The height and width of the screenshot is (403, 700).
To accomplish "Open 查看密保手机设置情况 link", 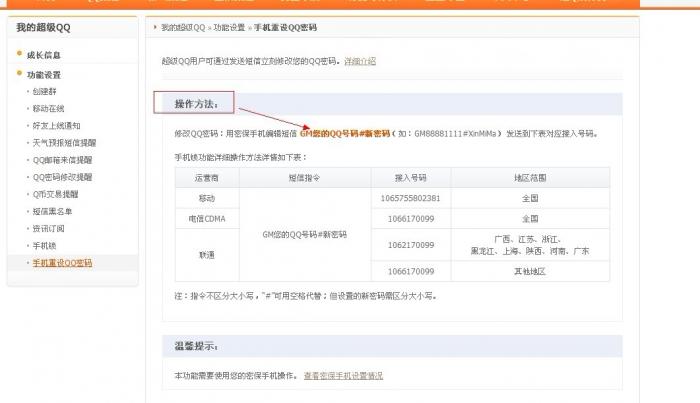I will point(343,376).
